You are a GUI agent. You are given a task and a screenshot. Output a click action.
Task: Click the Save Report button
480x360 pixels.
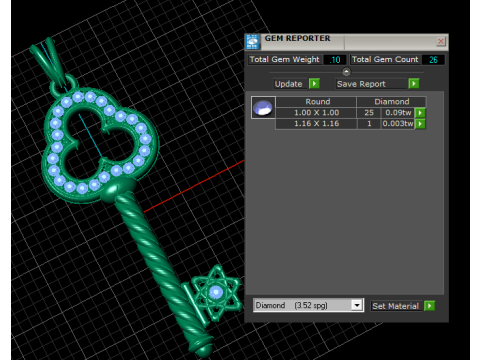point(371,84)
